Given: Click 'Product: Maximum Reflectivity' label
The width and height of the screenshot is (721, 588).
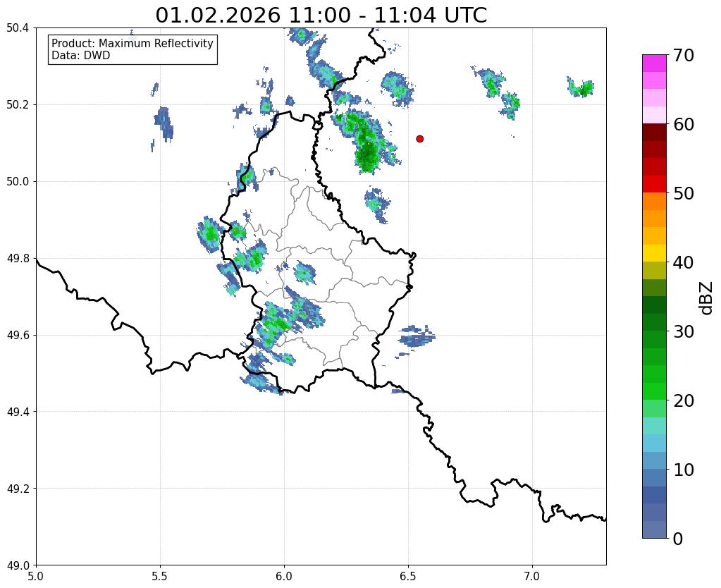Looking at the screenshot, I should click(x=133, y=43).
